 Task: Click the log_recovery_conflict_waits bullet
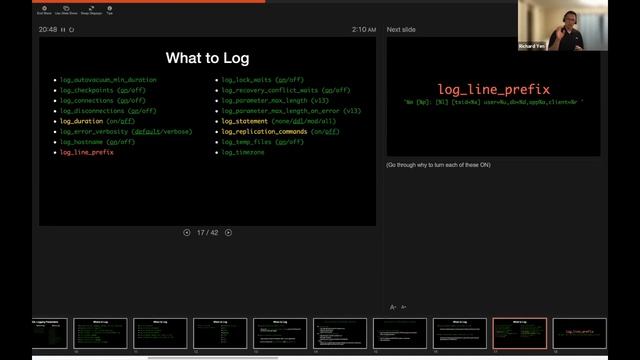(x=286, y=90)
